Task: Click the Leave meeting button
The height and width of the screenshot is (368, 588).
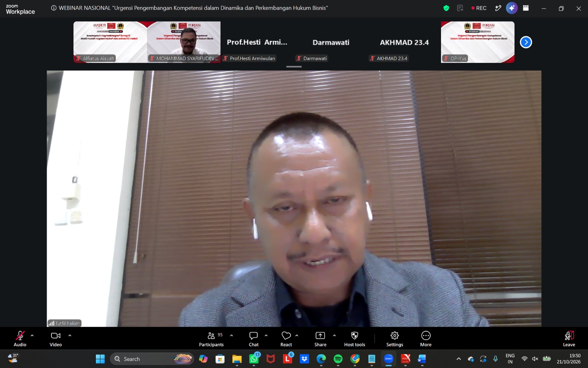Action: (569, 339)
